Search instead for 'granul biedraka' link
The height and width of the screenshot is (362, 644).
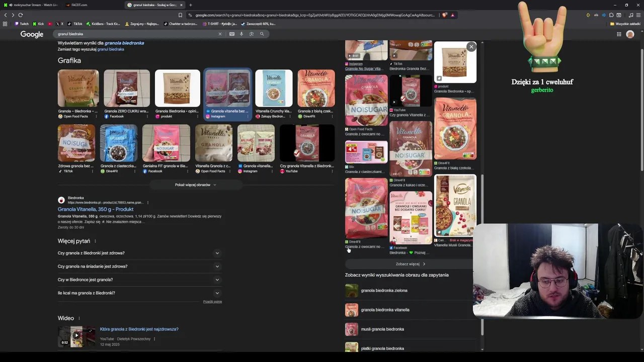click(x=111, y=49)
